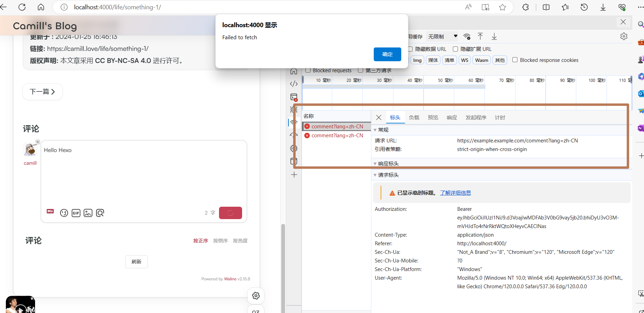644x313 pixels.
Task: Click inside the Hello Hexo comment text area
Action: tap(144, 172)
